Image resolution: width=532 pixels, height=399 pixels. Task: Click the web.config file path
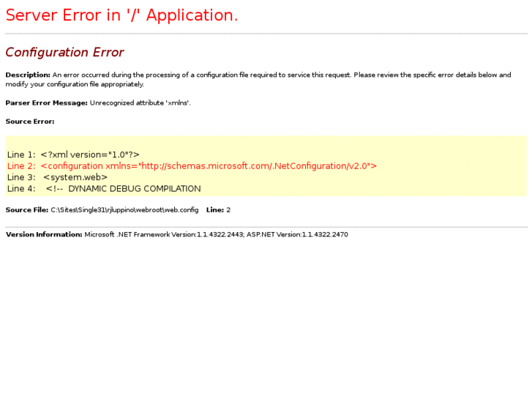click(x=124, y=210)
